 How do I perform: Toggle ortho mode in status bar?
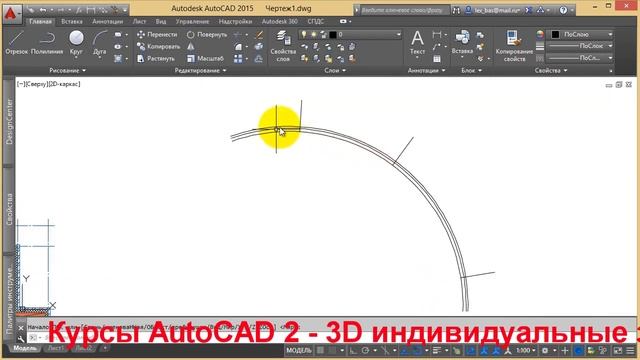(x=353, y=350)
